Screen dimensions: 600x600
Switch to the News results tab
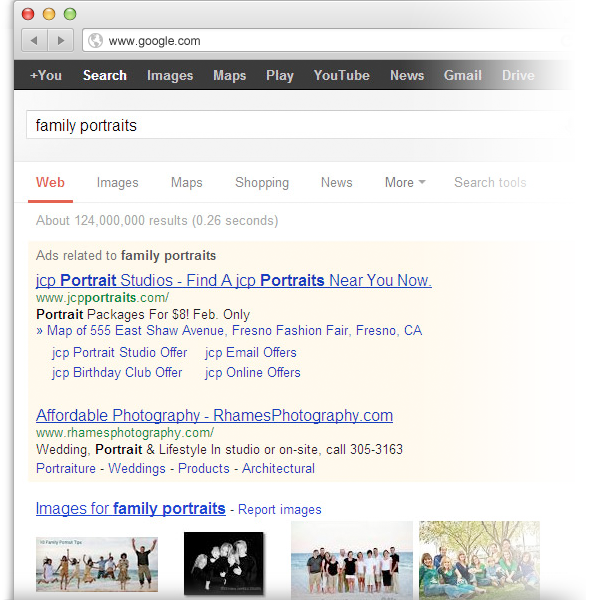[337, 183]
